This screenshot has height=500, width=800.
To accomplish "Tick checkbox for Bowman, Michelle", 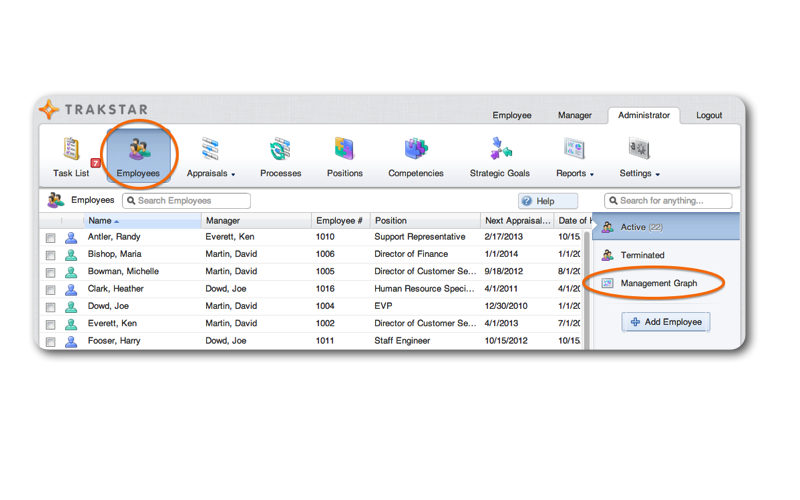I will [x=51, y=273].
